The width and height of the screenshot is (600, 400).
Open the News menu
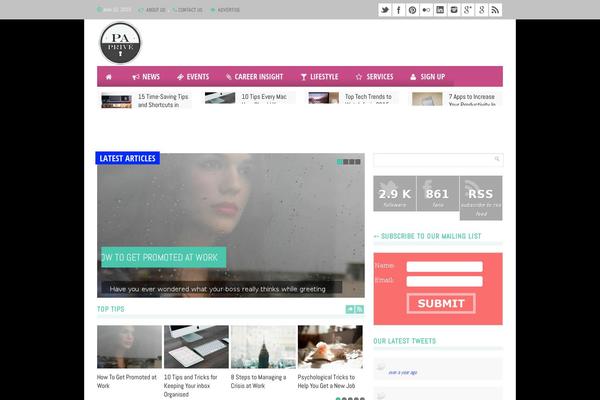click(x=146, y=77)
